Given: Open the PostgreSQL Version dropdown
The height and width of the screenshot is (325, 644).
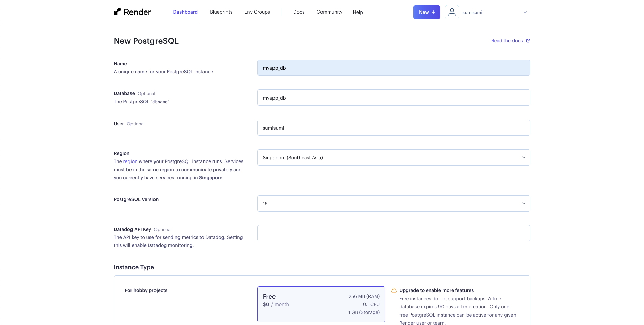Looking at the screenshot, I should pyautogui.click(x=393, y=203).
